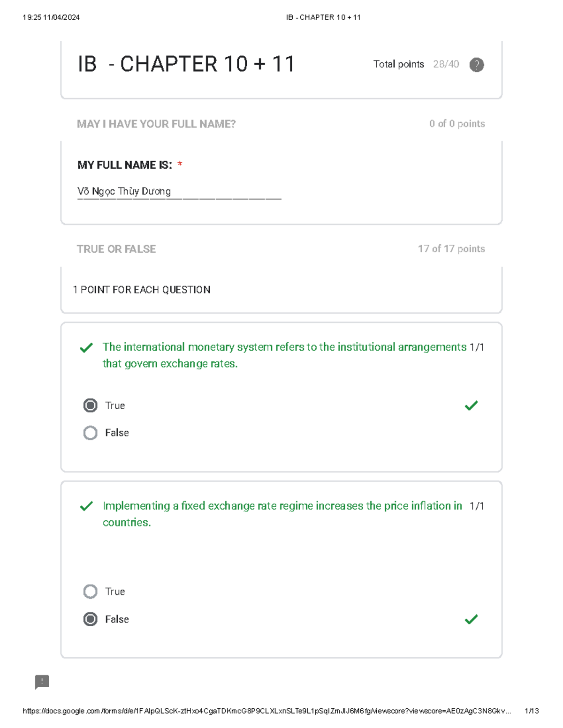Select False for the price inflation question
The height and width of the screenshot is (728, 563).
tap(90, 619)
